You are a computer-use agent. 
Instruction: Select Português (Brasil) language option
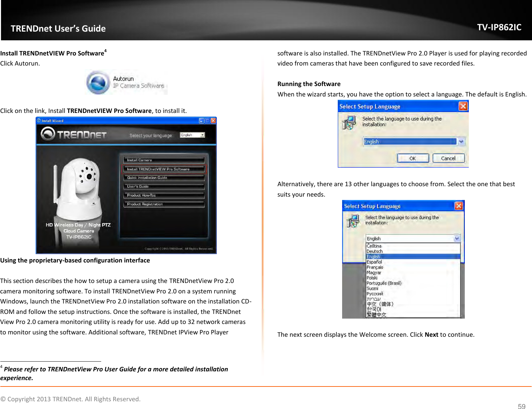coord(413,283)
